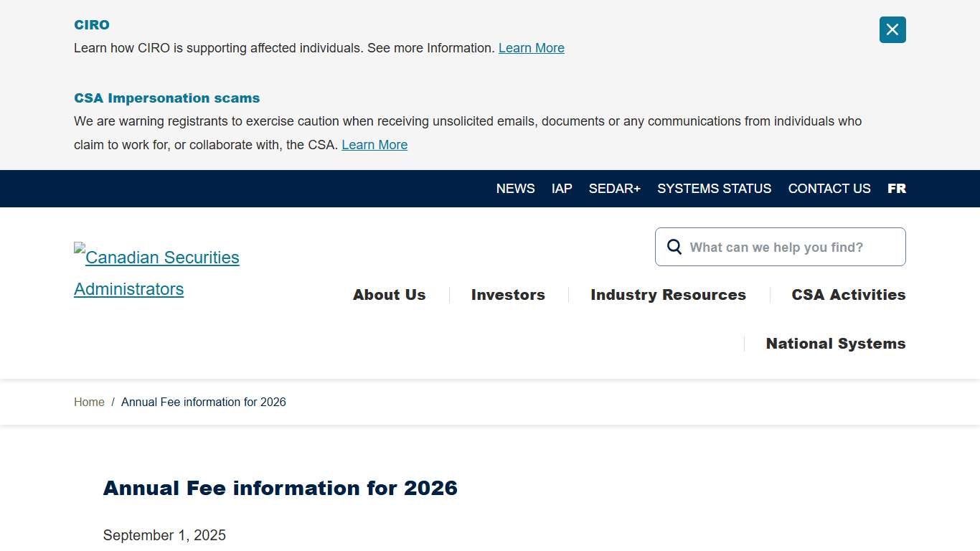Click Learn More about CIRO support
980x551 pixels.
pos(531,47)
